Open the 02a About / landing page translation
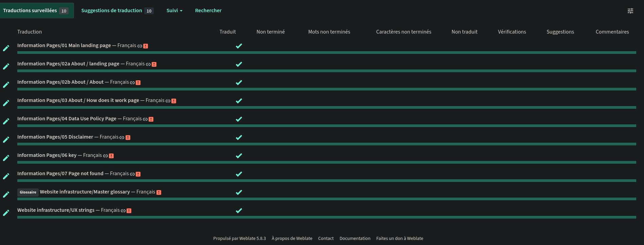644x245 pixels. pyautogui.click(x=68, y=64)
